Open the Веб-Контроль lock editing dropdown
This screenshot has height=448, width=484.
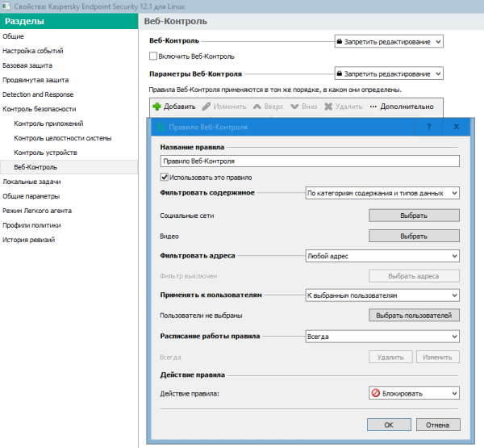(x=389, y=40)
